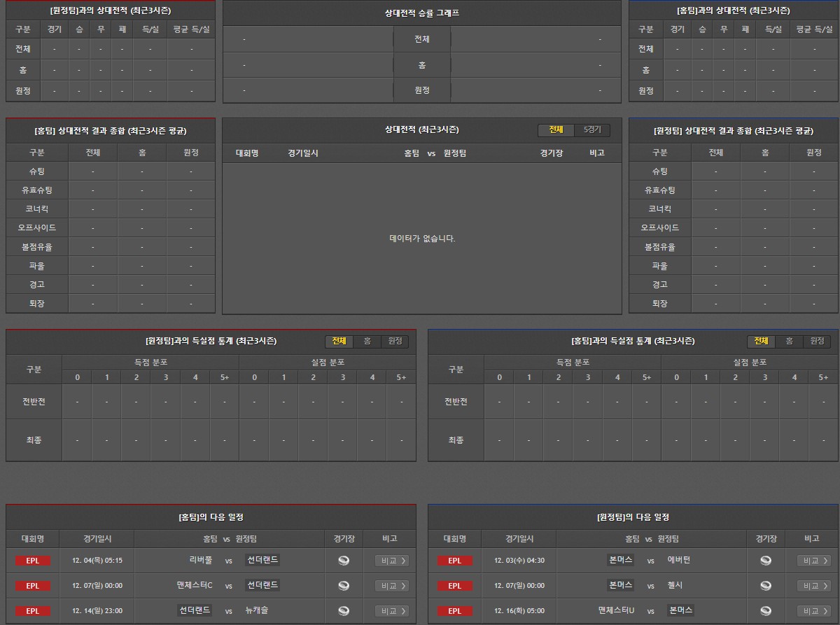The width and height of the screenshot is (840, 625).
Task: Click stadium icon for 리버풀 vs 선더랜드
Action: [343, 561]
